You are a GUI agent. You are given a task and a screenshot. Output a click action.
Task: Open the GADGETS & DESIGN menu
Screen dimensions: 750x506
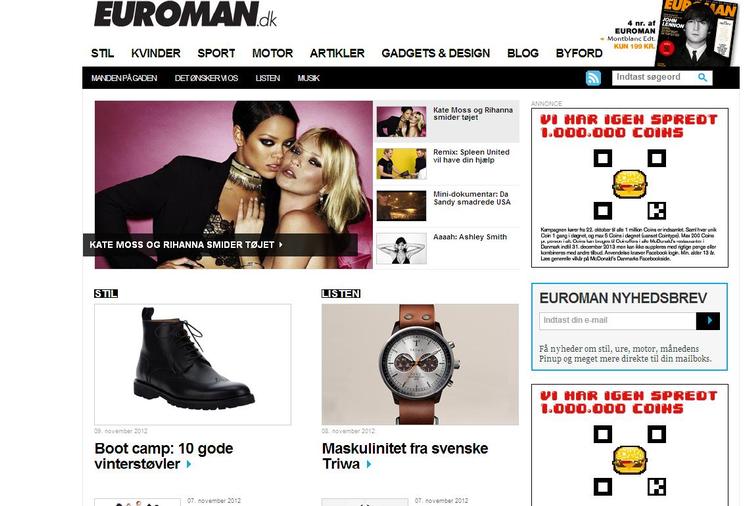436,53
